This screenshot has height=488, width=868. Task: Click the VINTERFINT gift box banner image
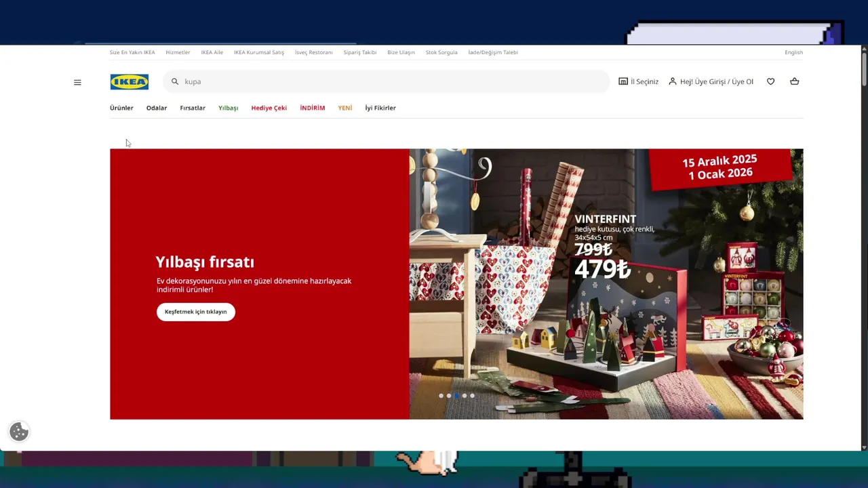606,284
